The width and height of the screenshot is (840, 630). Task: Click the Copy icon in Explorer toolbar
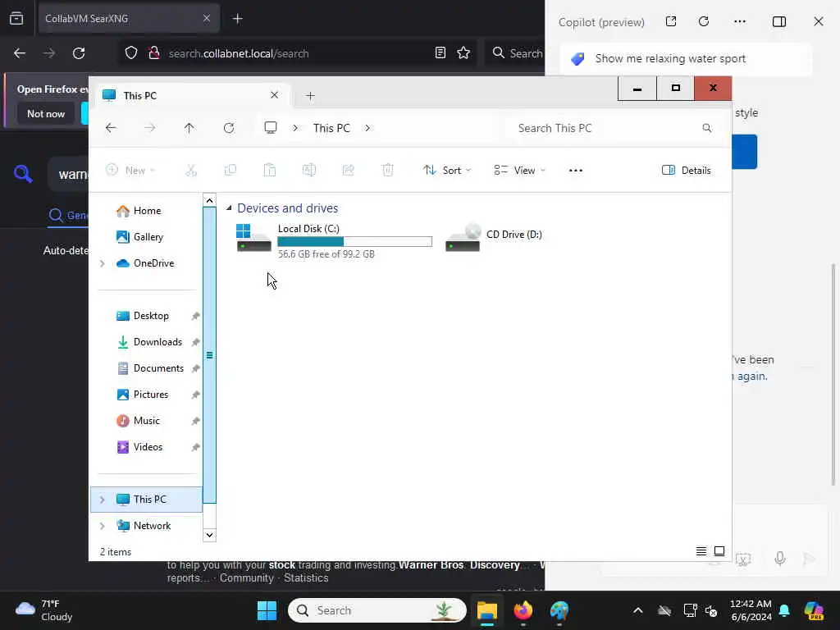(231, 171)
